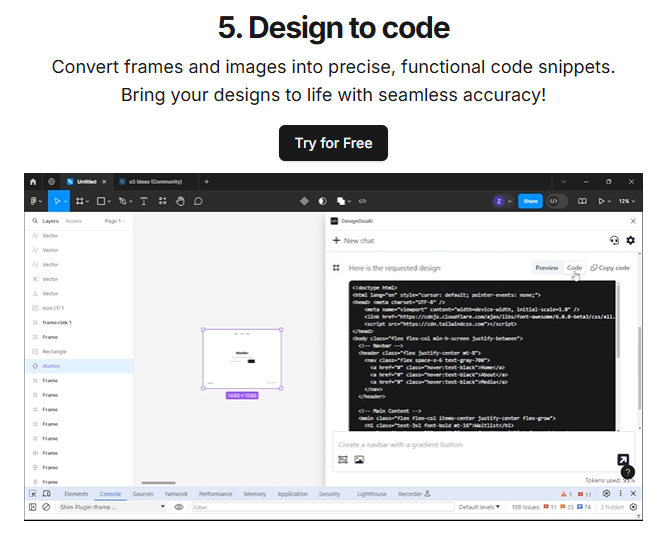
Task: Add new tab with plus button
Action: pyautogui.click(x=207, y=182)
